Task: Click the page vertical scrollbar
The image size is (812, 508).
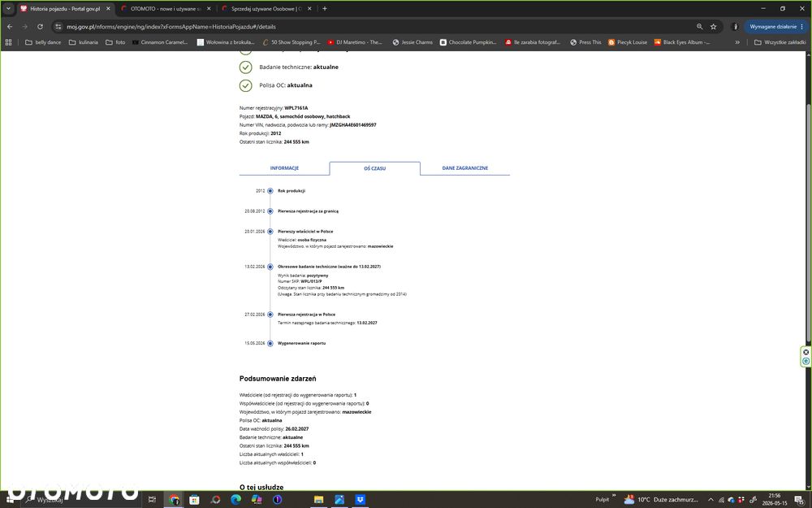Action: tap(809, 223)
